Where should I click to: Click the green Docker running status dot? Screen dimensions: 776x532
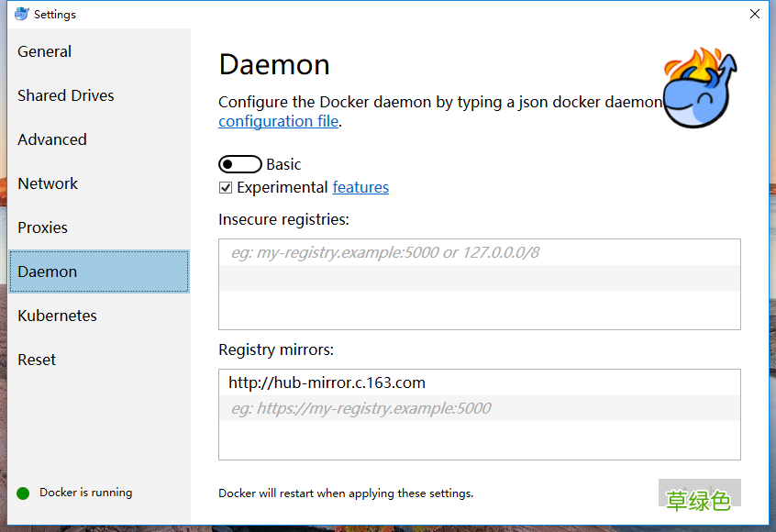pos(21,493)
